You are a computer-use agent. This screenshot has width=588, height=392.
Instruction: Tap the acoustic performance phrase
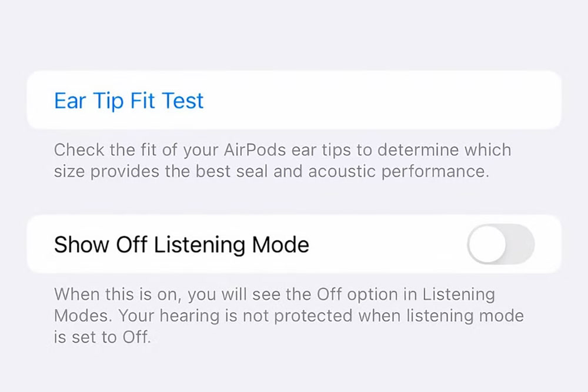399,171
